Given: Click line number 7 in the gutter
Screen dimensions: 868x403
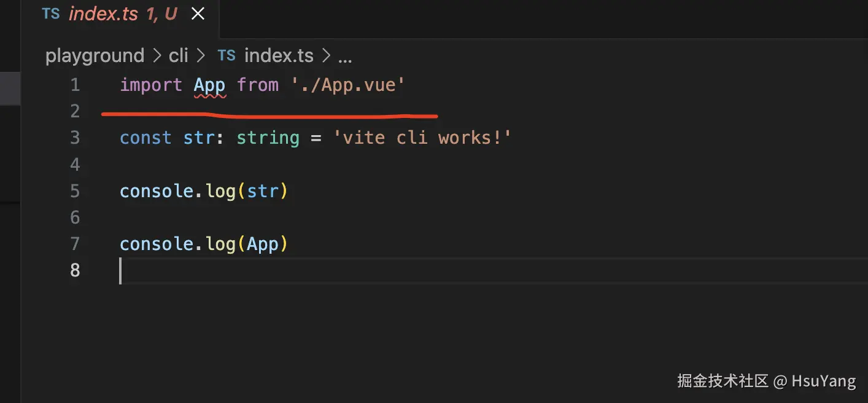Looking at the screenshot, I should pos(75,245).
